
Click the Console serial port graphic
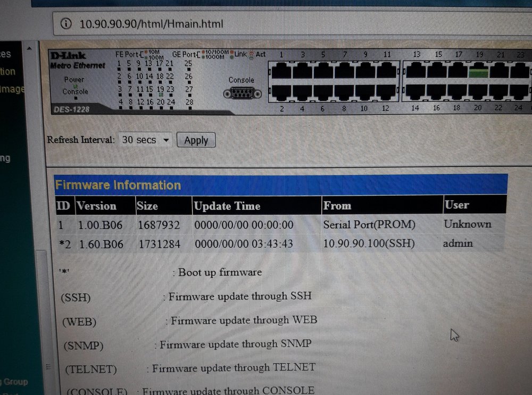(241, 93)
